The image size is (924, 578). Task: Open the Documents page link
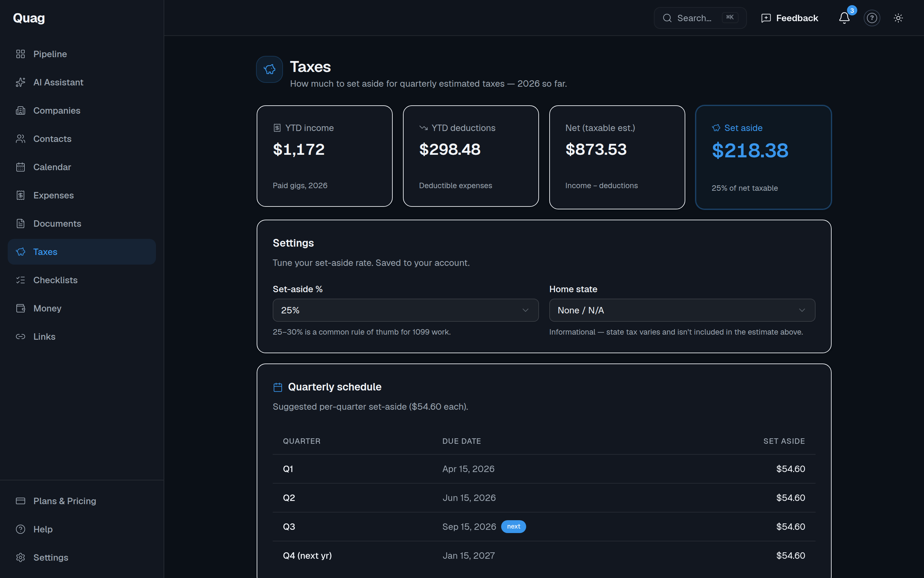[82, 223]
